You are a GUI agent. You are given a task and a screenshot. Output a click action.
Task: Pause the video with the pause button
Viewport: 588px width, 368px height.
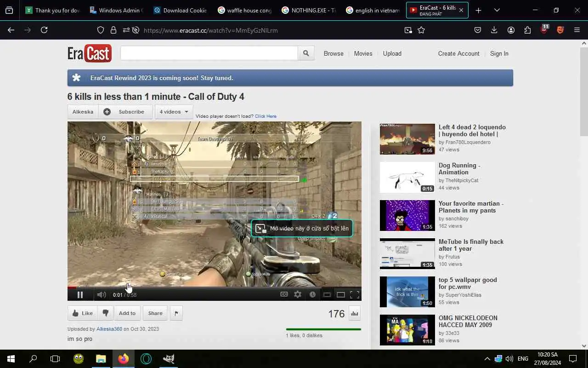pos(80,295)
